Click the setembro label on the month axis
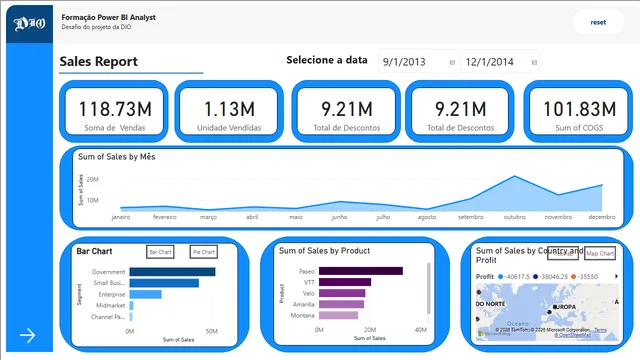The width and height of the screenshot is (640, 360). [471, 217]
